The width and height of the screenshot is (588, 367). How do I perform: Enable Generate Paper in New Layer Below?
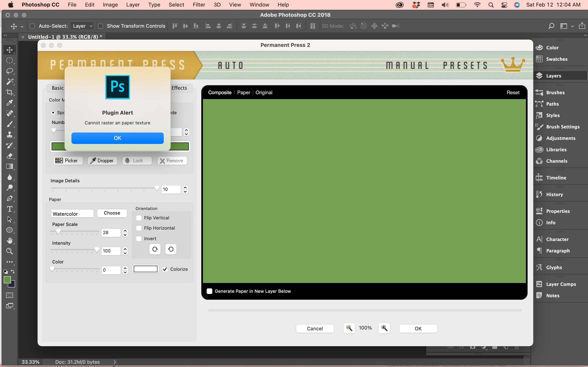209,291
